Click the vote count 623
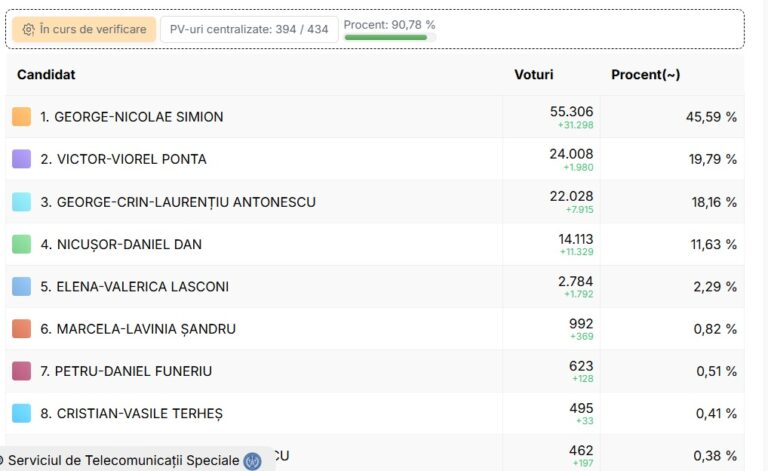This screenshot has height=471, width=768. click(581, 366)
